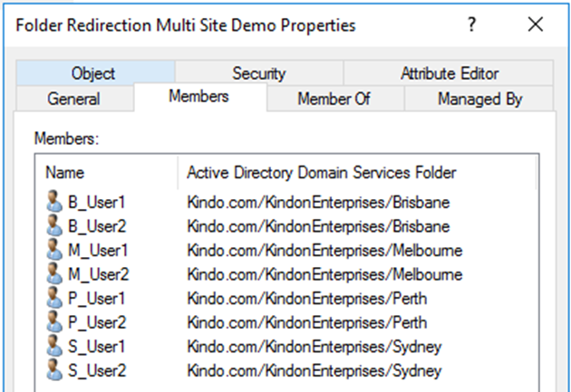Select member P_User1

point(96,298)
